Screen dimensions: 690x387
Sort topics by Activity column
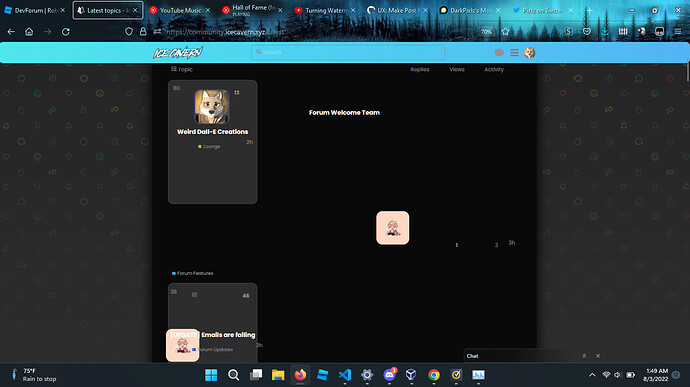click(x=494, y=69)
